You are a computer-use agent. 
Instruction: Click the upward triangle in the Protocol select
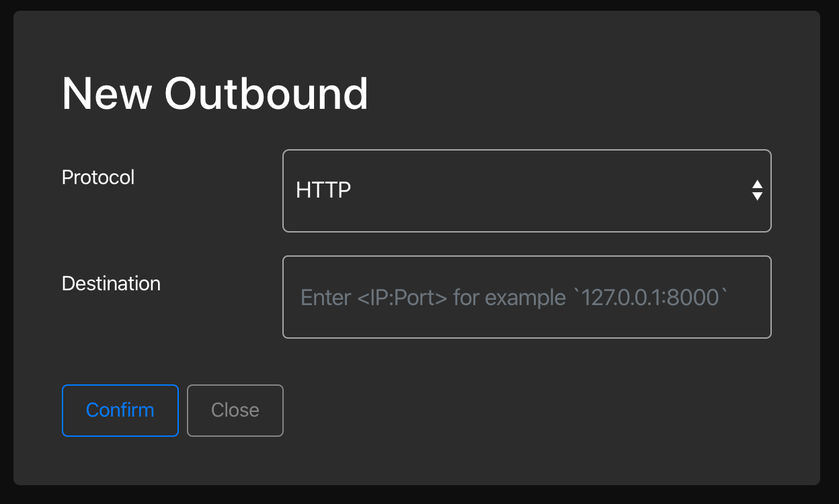[757, 185]
